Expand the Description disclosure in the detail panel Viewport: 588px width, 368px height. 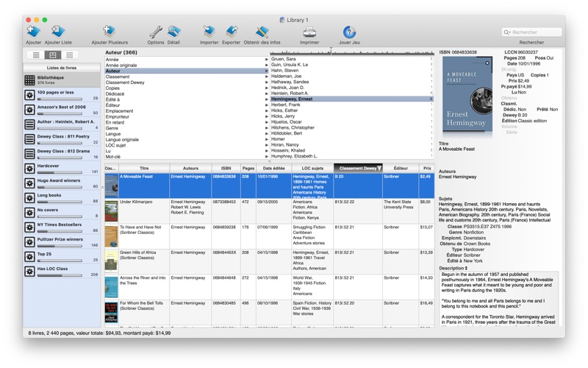pyautogui.click(x=467, y=269)
